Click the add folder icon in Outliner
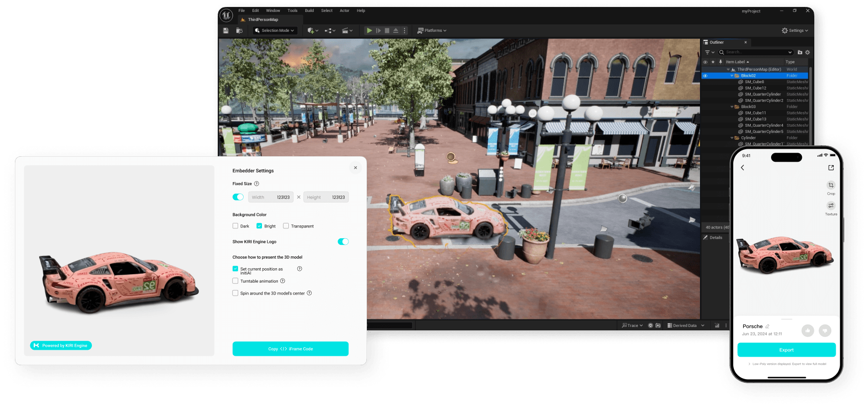This screenshot has width=868, height=407. tap(800, 52)
